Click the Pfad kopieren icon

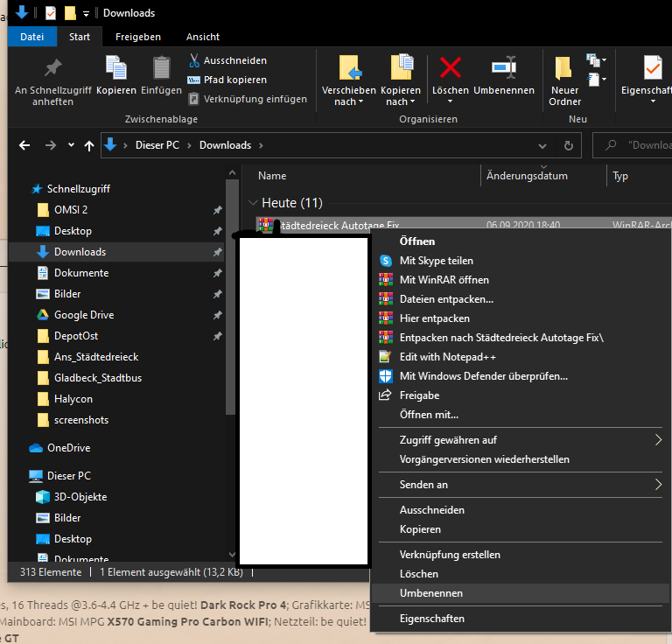pos(193,80)
